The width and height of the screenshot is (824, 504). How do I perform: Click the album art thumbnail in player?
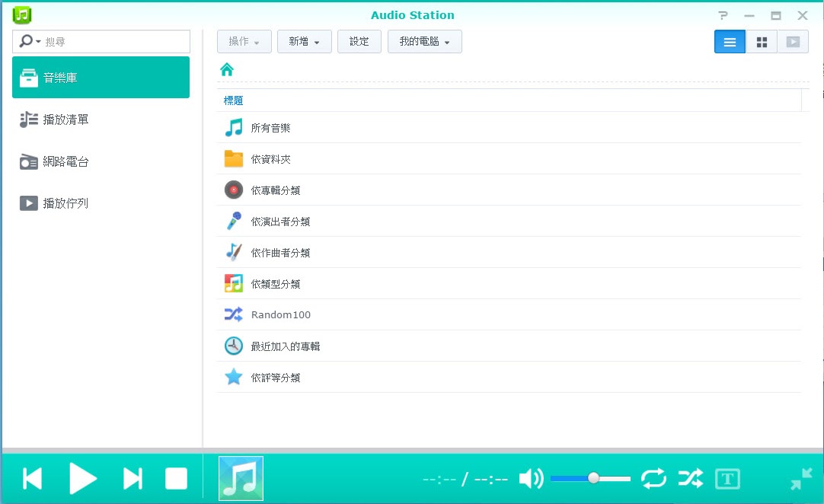click(x=241, y=478)
